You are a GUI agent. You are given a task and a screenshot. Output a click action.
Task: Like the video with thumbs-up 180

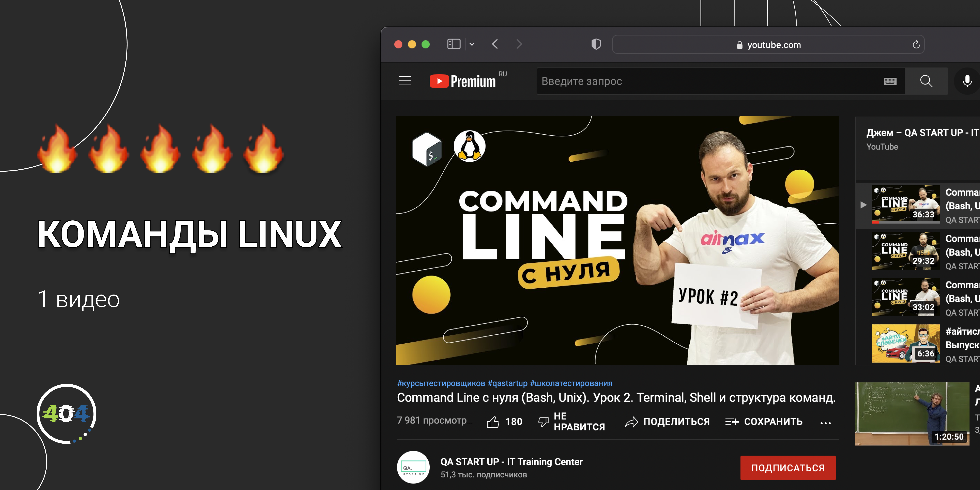(504, 422)
